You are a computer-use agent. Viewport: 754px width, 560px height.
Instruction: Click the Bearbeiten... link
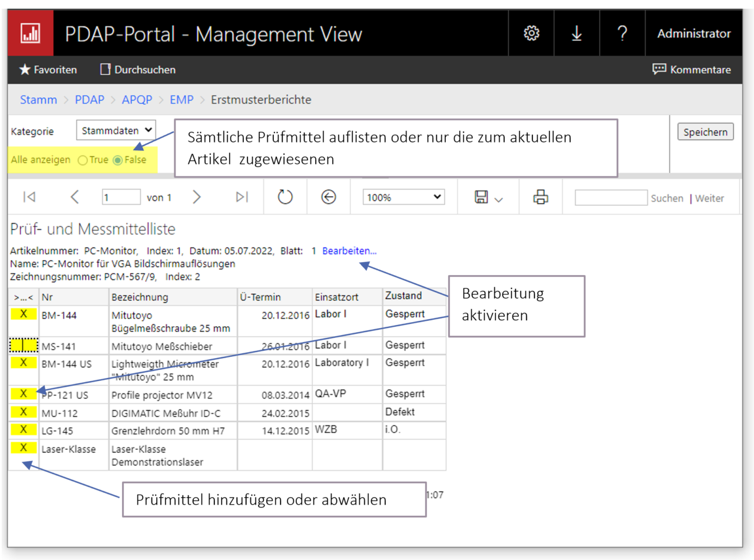349,251
